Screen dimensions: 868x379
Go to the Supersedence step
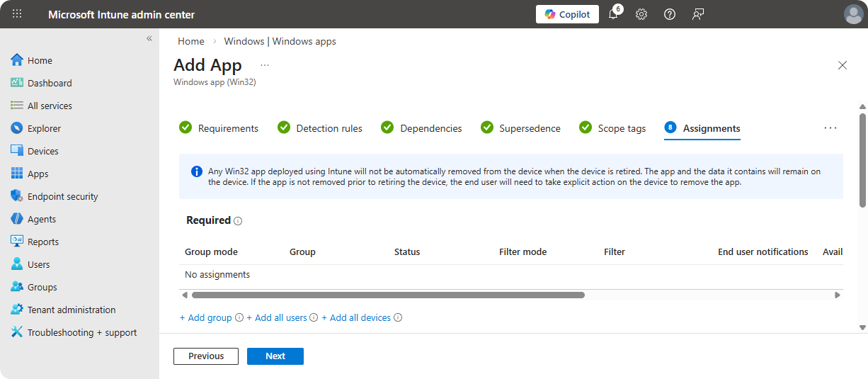coord(529,128)
